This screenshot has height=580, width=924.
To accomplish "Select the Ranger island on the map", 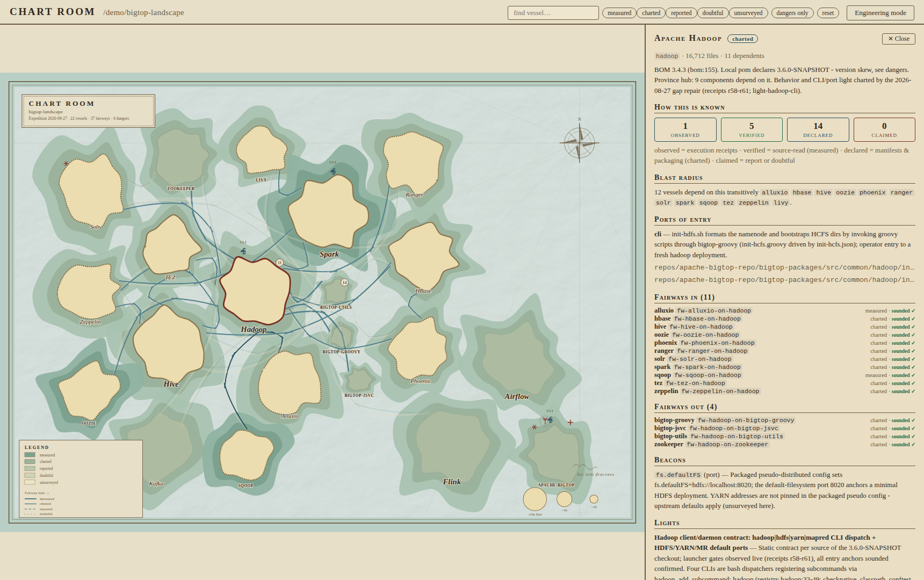I will click(413, 163).
